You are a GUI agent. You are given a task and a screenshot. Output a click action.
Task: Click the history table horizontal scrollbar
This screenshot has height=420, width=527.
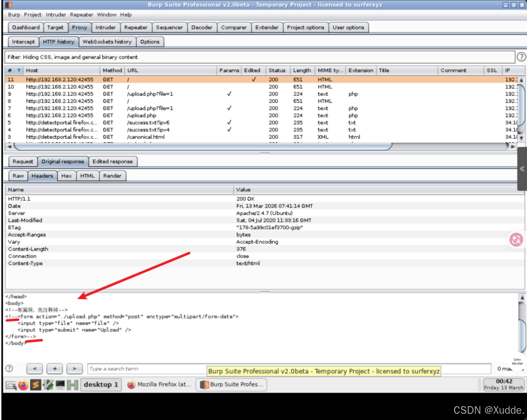pyautogui.click(x=203, y=147)
